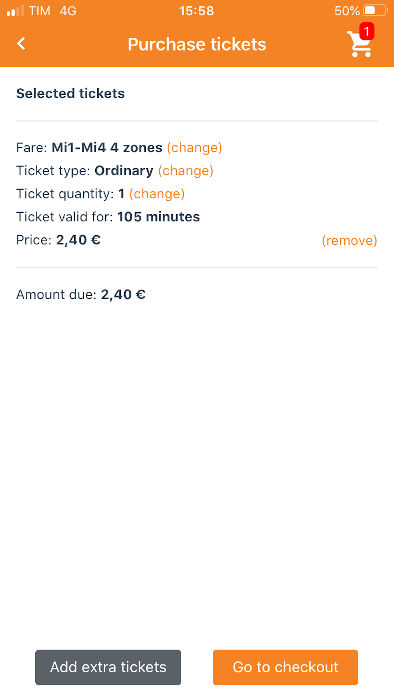Tap the Purchase tickets title
Image resolution: width=394 pixels, height=700 pixels.
click(197, 44)
